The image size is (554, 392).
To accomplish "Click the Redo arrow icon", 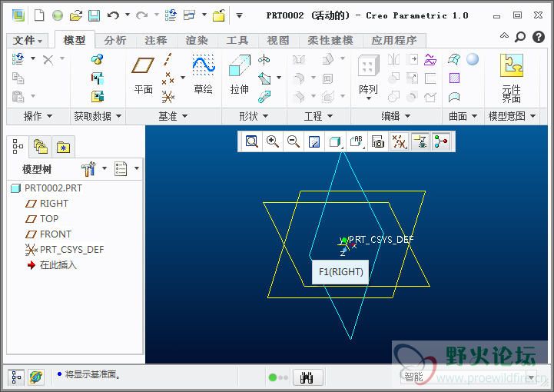I will (x=141, y=15).
